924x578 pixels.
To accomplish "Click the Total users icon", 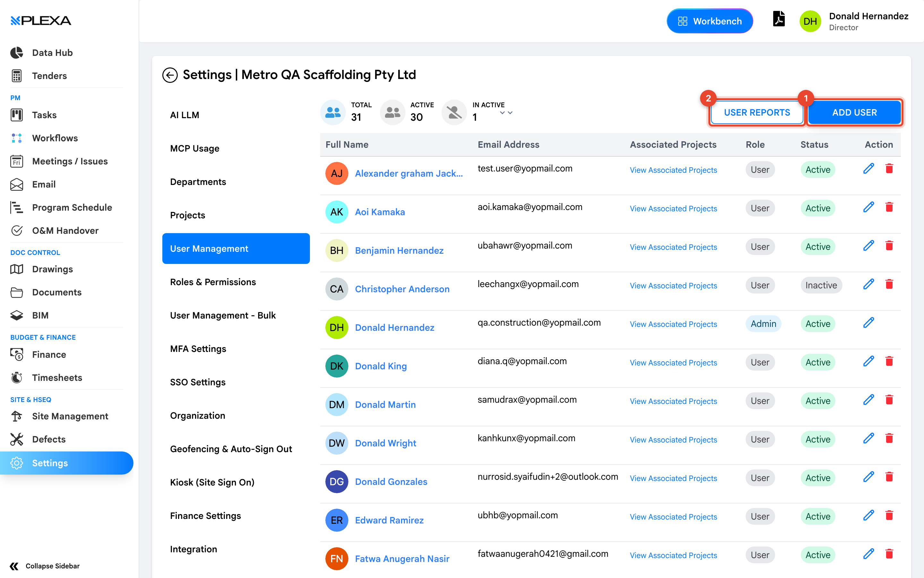I will pos(333,112).
